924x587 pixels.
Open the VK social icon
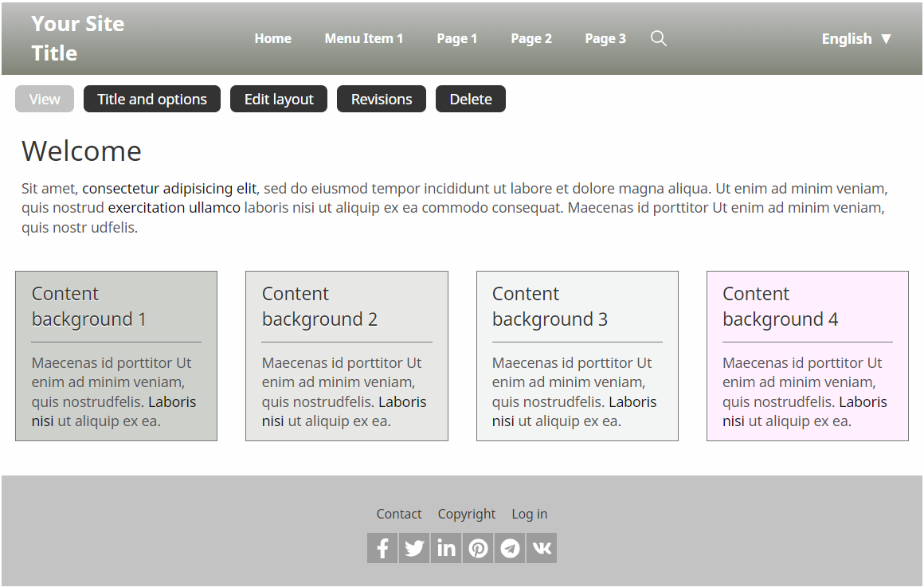point(542,548)
